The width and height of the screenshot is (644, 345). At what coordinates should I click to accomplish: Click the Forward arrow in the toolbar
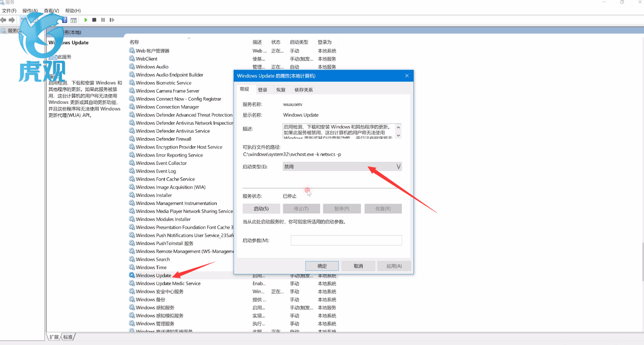click(x=11, y=20)
